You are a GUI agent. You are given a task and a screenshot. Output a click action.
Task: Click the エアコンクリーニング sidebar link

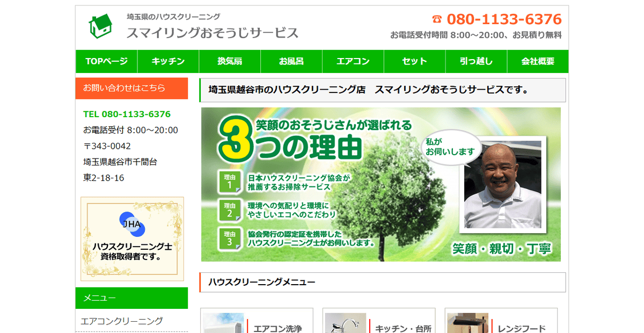(x=122, y=321)
